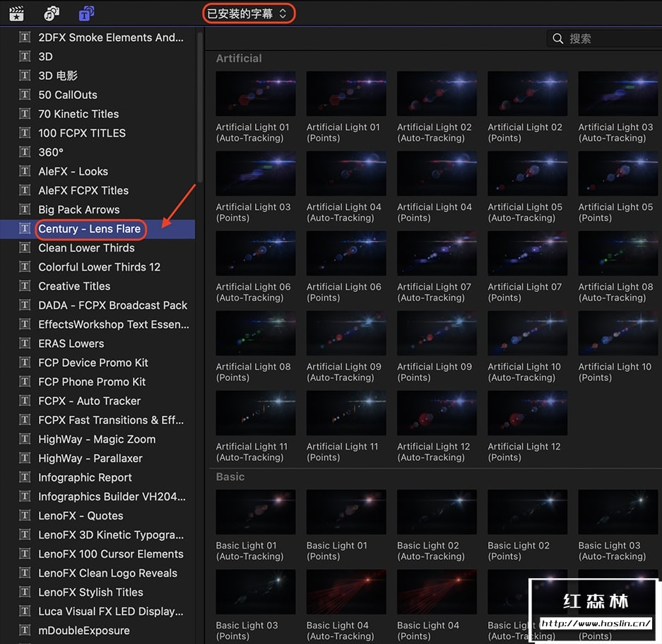Select EffectsWorkshop Text Essen... category
662x644 pixels.
point(97,324)
